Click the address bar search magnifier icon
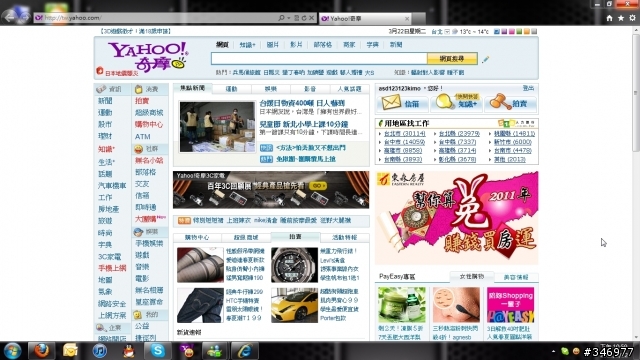Viewport: 640px width, 360px height. 281,18
